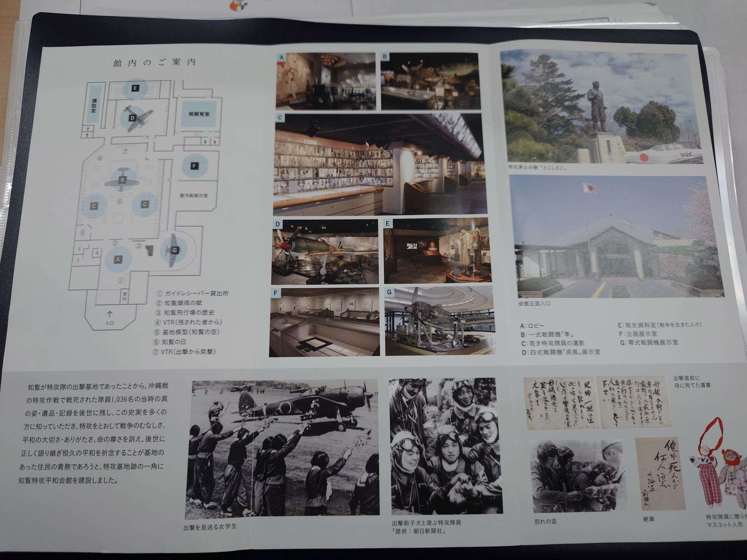Click legend item ③ 知覧飛行場の歴史
This screenshot has height=560, width=747.
coord(185,313)
